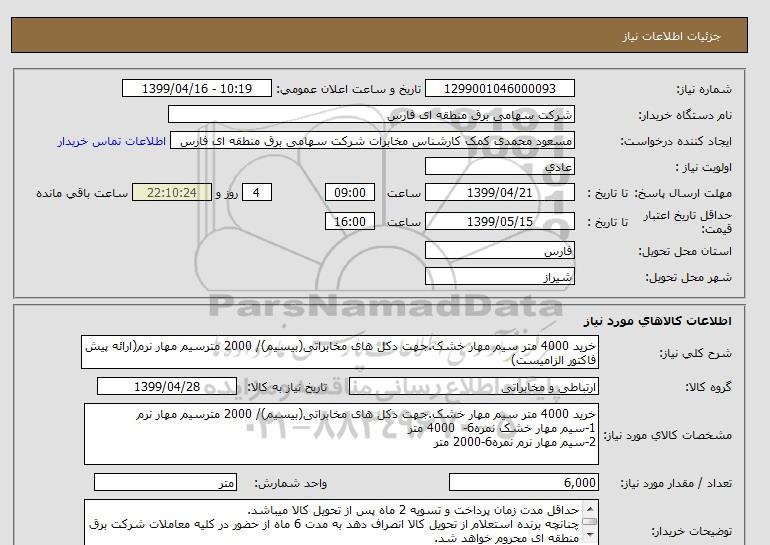Click the goods group field ارتباطی و مخابراتی
The width and height of the screenshot is (770, 545).
[x=474, y=386]
